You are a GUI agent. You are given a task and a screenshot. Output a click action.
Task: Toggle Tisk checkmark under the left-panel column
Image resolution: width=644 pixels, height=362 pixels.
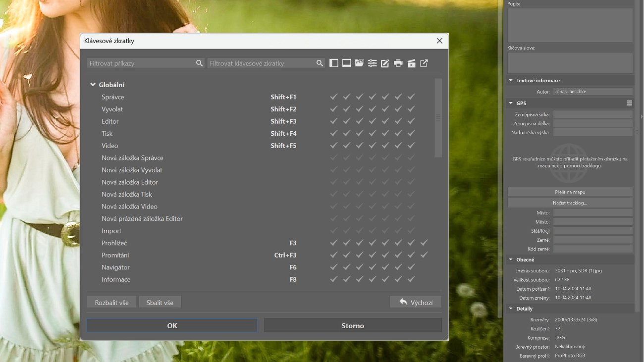[x=334, y=133]
